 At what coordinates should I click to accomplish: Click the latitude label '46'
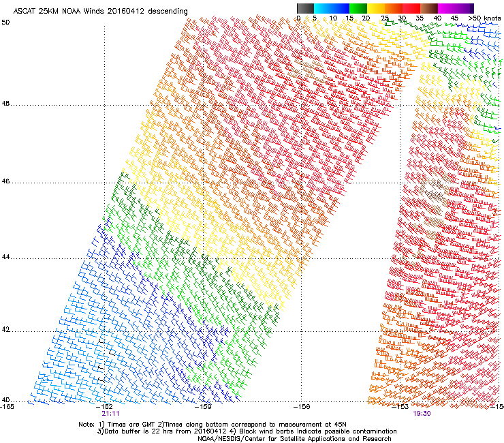coord(5,181)
